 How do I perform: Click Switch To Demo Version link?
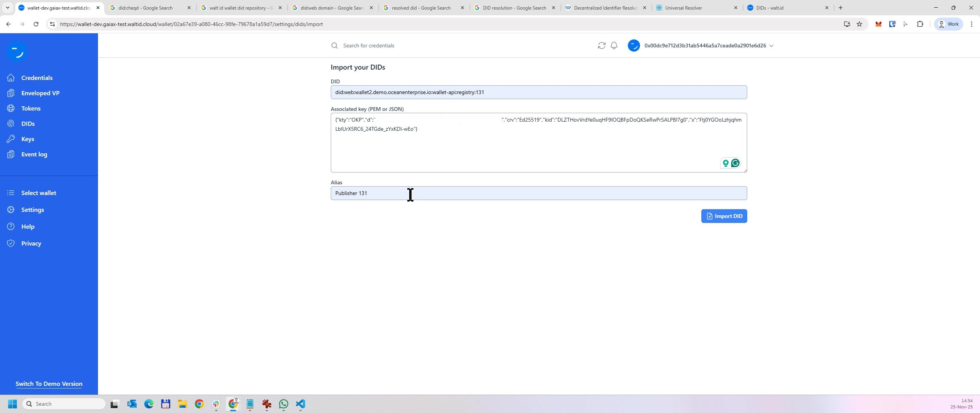[x=49, y=384]
